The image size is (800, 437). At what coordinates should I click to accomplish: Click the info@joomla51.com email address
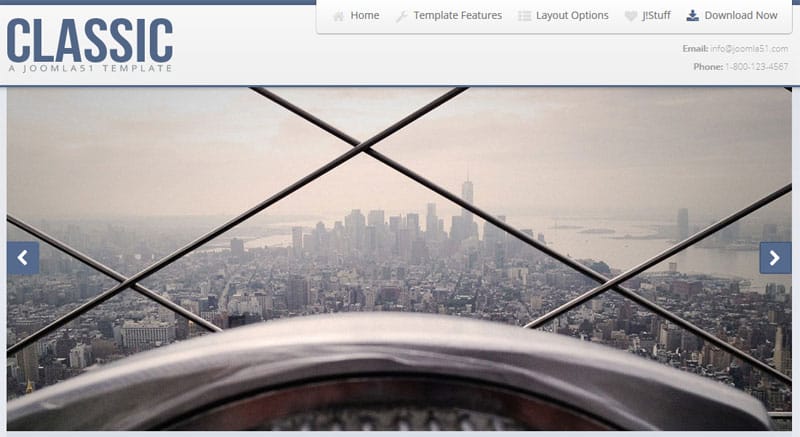751,48
